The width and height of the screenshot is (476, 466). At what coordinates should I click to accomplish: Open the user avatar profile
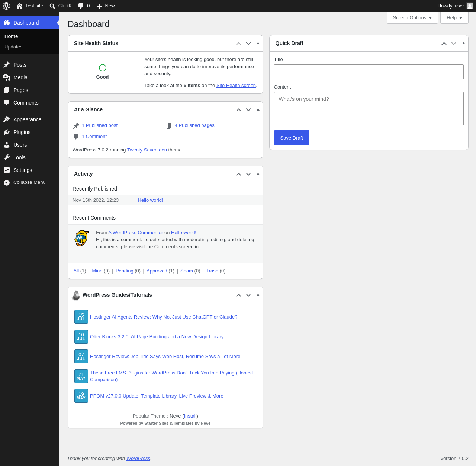point(470,6)
